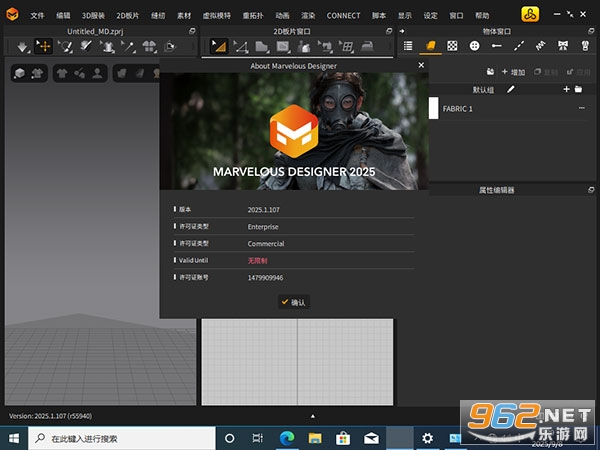
Task: Select the grid texture tool in 2D toolbar
Action: [x=346, y=47]
